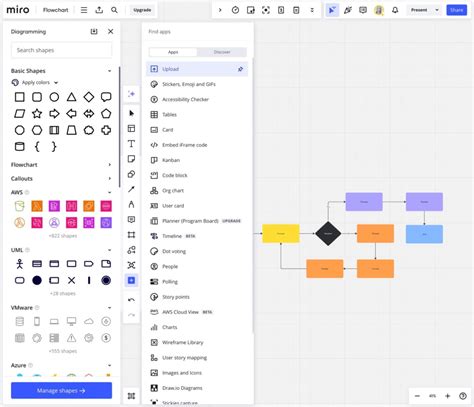The height and width of the screenshot is (407, 474).
Task: Select the blue flowchart box on canvas
Action: coord(424,234)
